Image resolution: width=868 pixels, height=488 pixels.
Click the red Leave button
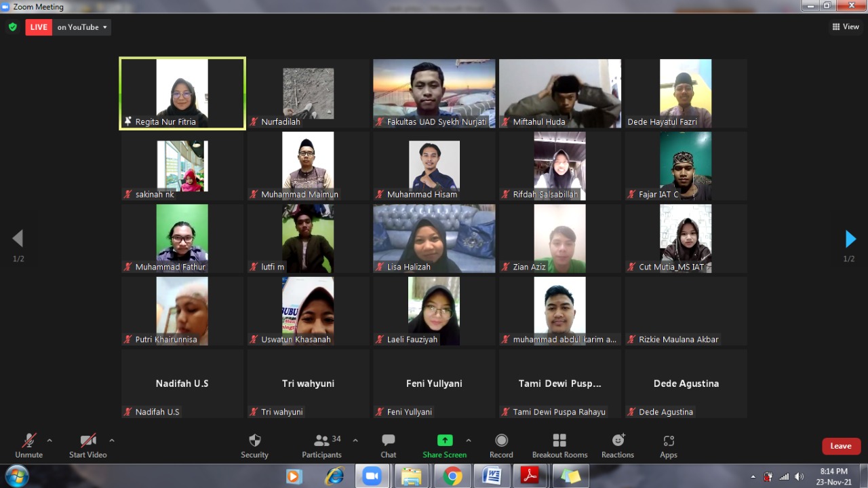coord(841,446)
